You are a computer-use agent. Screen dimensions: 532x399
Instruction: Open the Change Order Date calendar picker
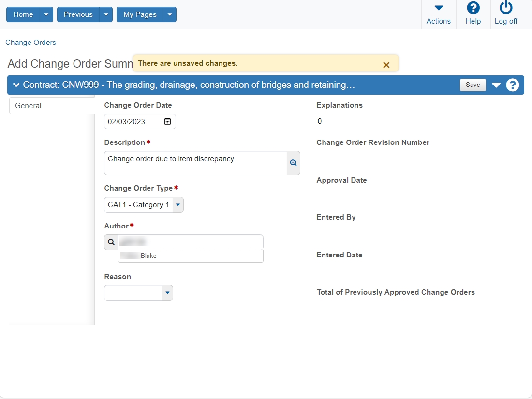pyautogui.click(x=168, y=121)
